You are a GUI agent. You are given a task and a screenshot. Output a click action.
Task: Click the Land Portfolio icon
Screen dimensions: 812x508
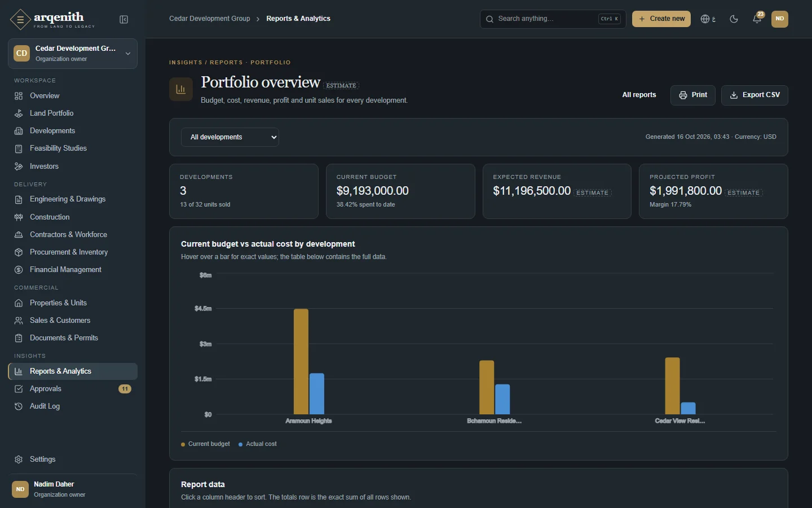click(x=19, y=113)
